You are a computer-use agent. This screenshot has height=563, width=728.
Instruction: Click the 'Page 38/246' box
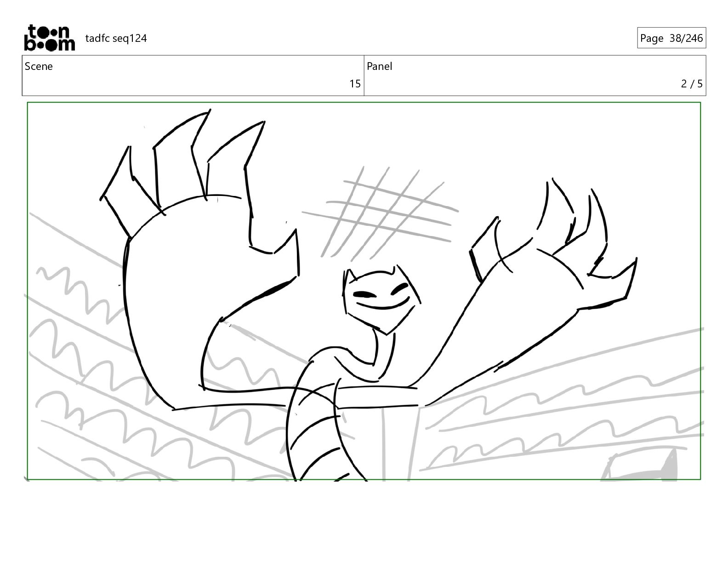[x=671, y=38]
